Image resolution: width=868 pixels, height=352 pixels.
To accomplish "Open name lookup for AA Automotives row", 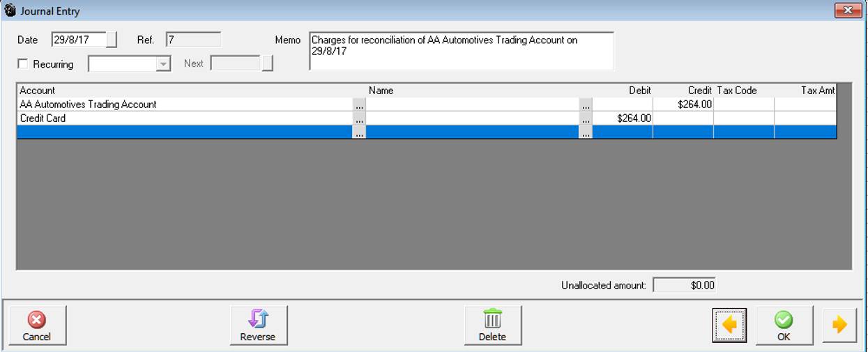I will tap(585, 105).
